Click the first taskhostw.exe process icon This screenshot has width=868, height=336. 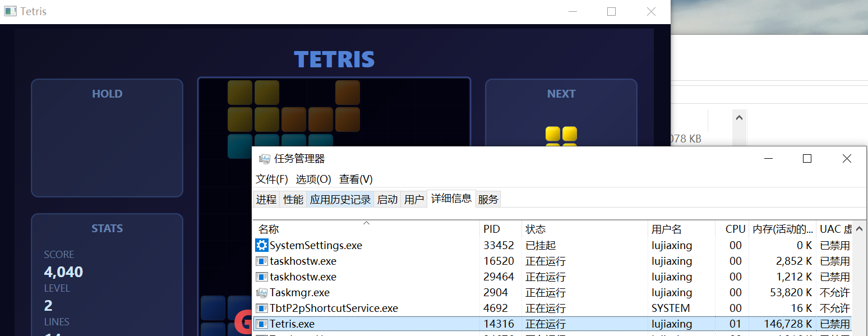pos(261,261)
